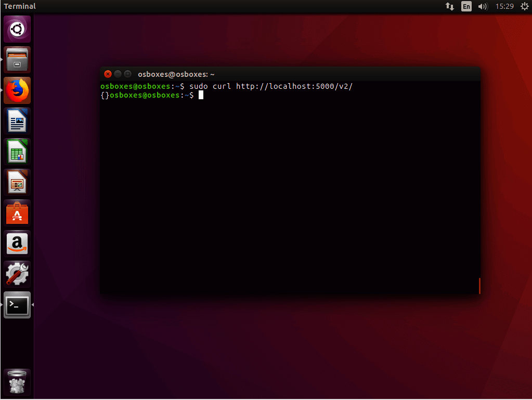Open System Settings gear and wrench
The width and height of the screenshot is (532, 400).
pos(17,274)
